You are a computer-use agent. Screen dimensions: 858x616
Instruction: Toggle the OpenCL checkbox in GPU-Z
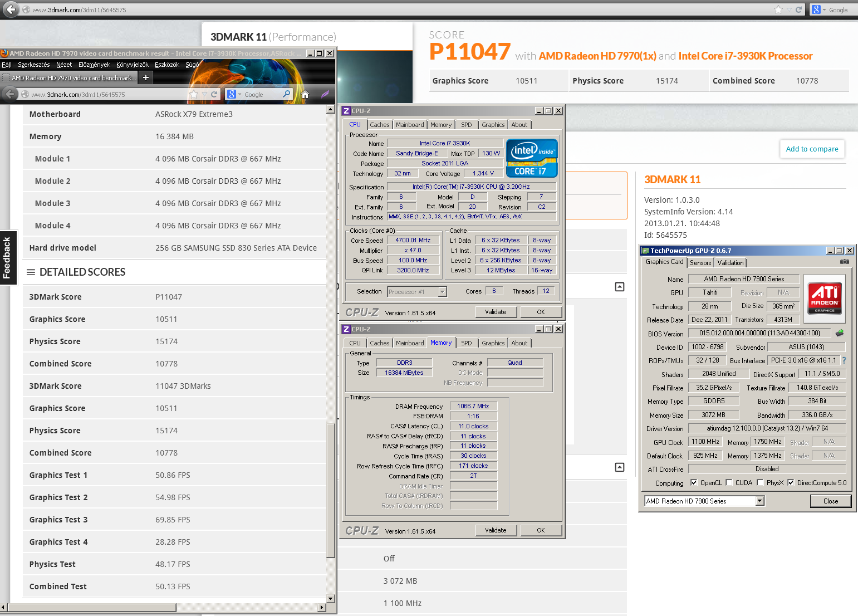click(x=694, y=482)
